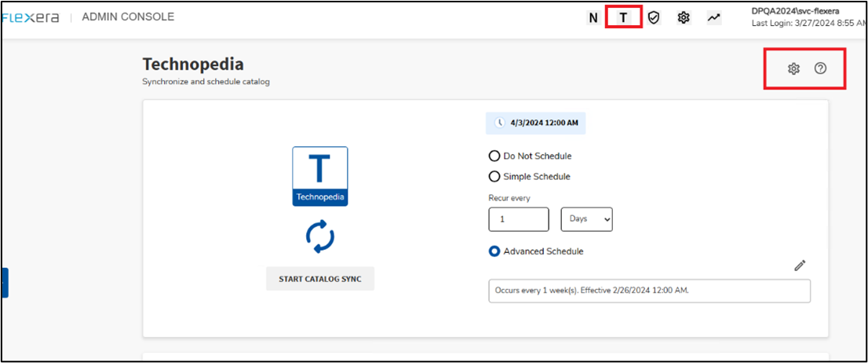
Task: Open the Days recurrence unit dropdown
Action: tap(586, 219)
